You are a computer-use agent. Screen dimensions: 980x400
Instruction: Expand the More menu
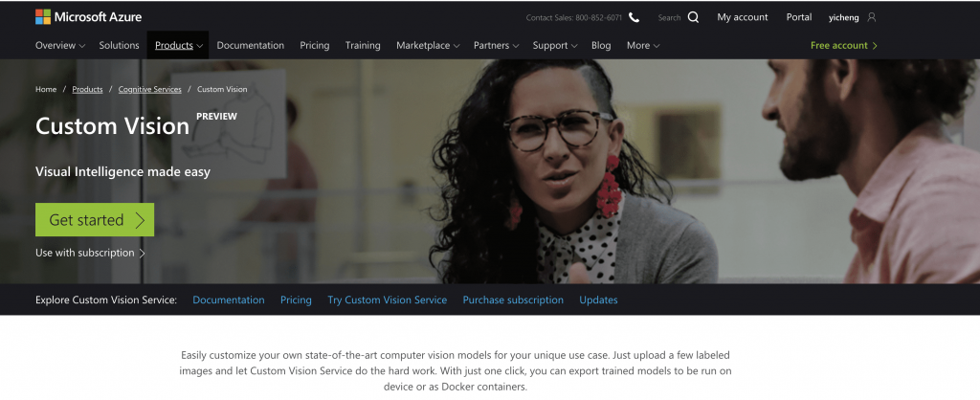pos(643,46)
